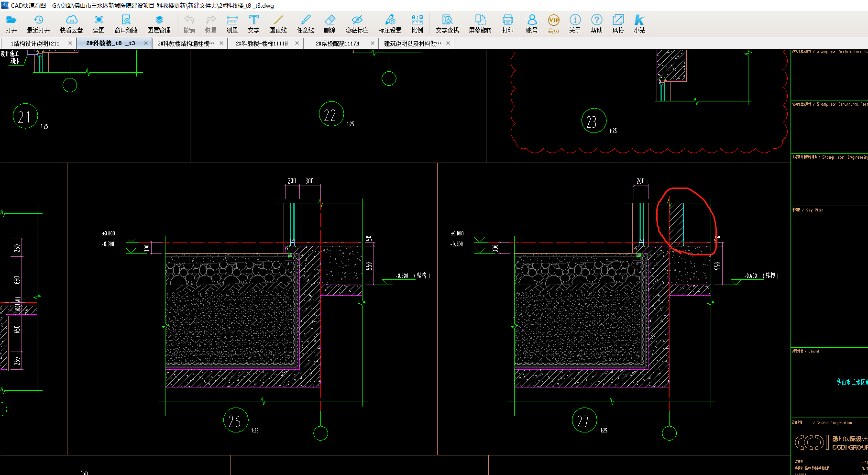The height and width of the screenshot is (475, 868).
Task: Select the 删除 eraser tool
Action: [330, 23]
